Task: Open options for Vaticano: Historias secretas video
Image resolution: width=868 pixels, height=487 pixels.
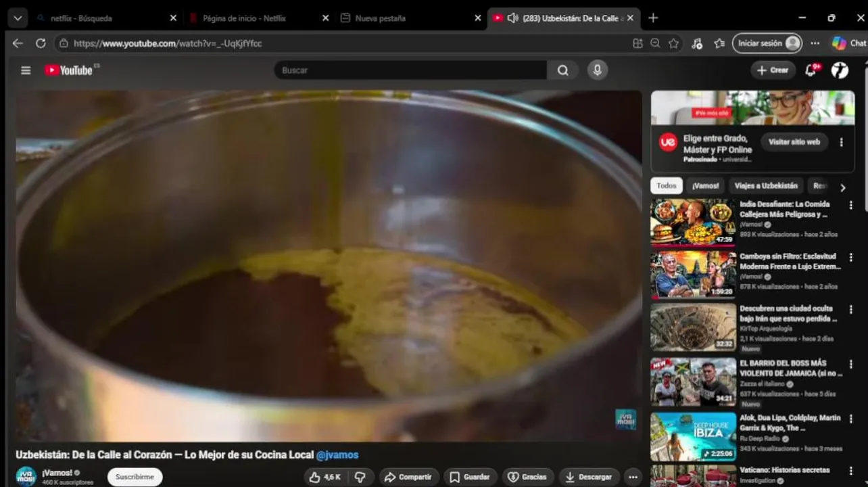Action: (851, 470)
